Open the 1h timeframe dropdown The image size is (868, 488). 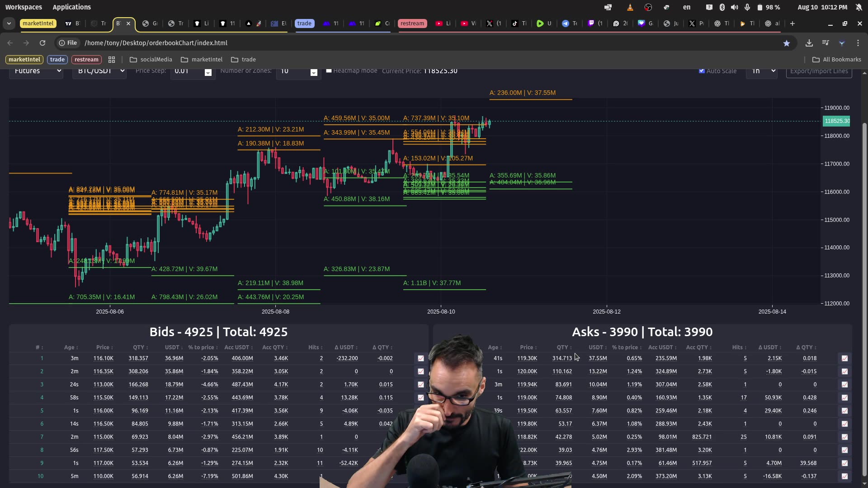click(762, 71)
